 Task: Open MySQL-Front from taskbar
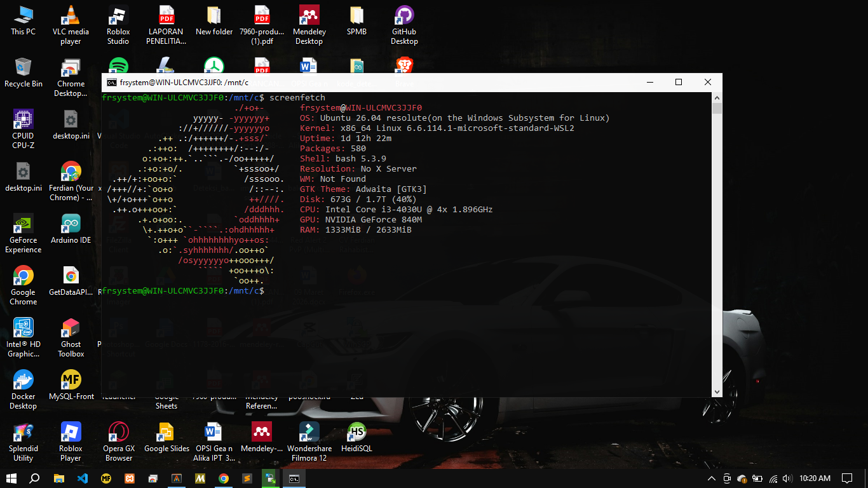pyautogui.click(x=106, y=478)
